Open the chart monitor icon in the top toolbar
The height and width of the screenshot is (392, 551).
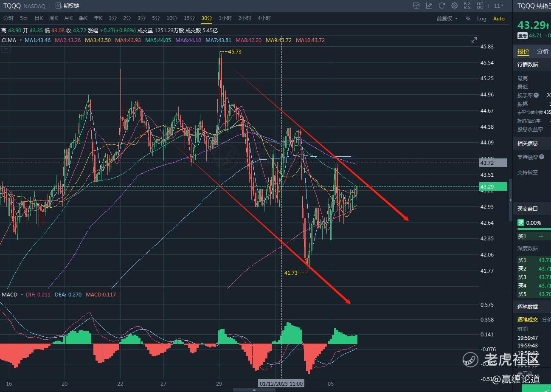tap(416, 6)
